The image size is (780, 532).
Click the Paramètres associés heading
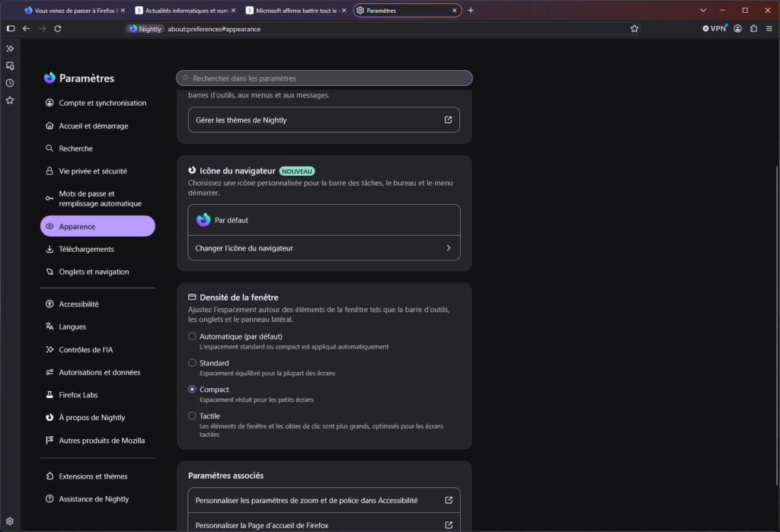[225, 476]
